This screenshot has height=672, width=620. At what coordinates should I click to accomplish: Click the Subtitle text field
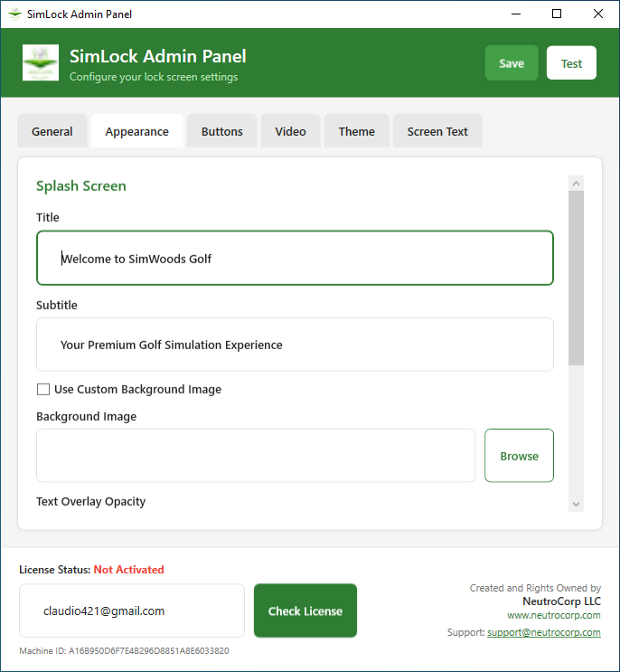click(295, 345)
